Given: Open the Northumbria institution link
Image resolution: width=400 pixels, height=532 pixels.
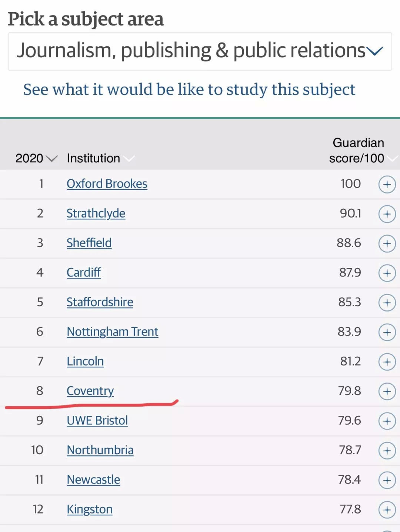Looking at the screenshot, I should pos(100,450).
